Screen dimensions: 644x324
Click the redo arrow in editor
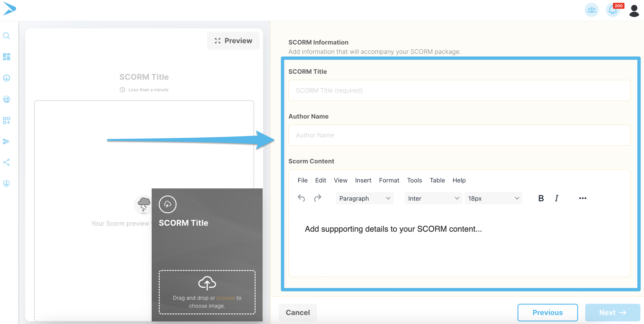[318, 198]
